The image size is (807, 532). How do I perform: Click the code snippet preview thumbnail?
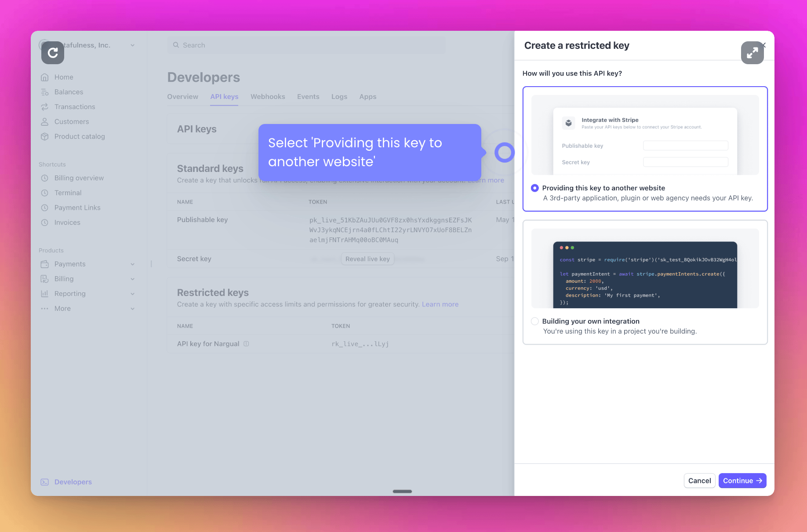click(645, 268)
